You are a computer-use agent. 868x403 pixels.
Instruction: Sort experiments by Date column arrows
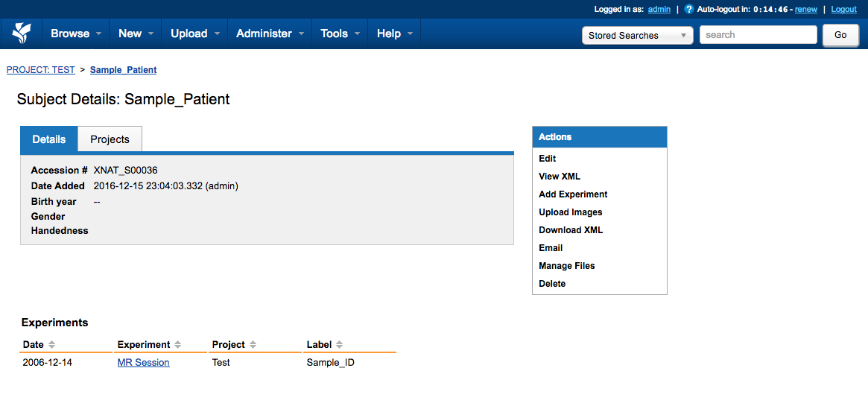click(51, 345)
